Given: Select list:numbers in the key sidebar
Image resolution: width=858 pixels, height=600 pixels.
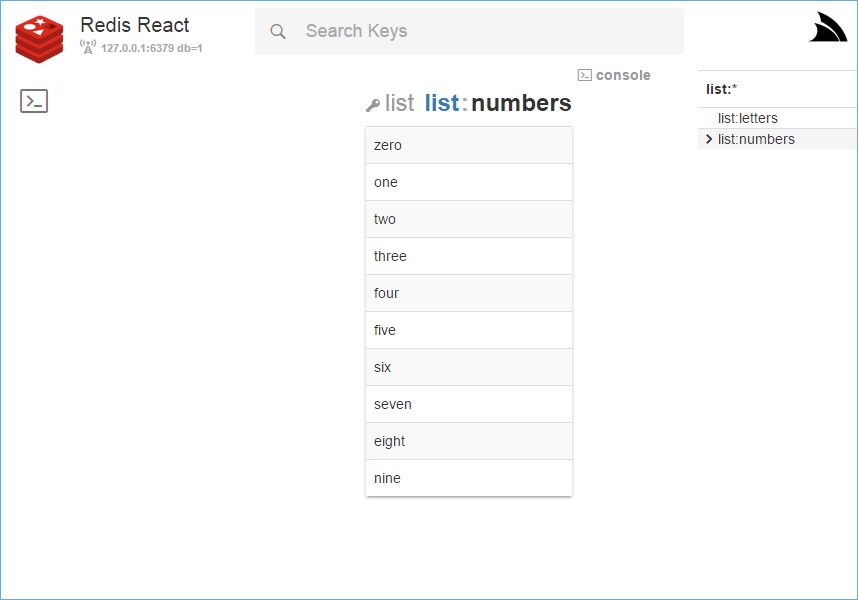Looking at the screenshot, I should [x=756, y=139].
